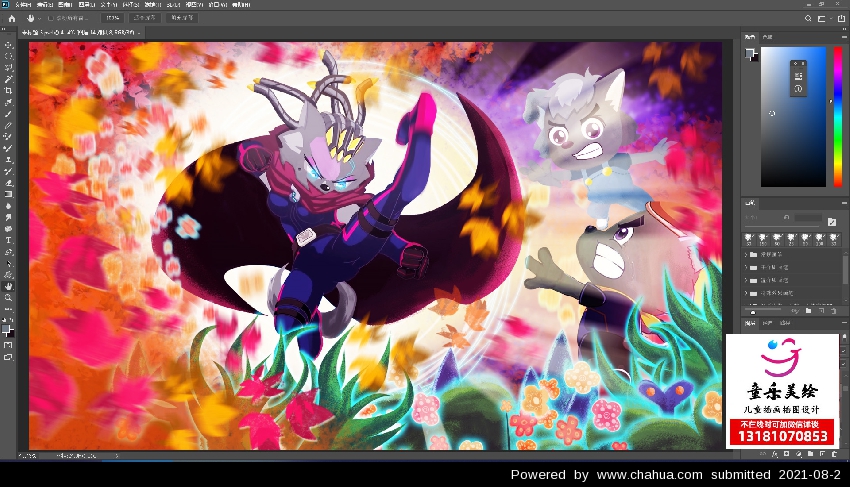The width and height of the screenshot is (850, 487).
Task: Select the first brush preset thumbnail
Action: point(749,239)
